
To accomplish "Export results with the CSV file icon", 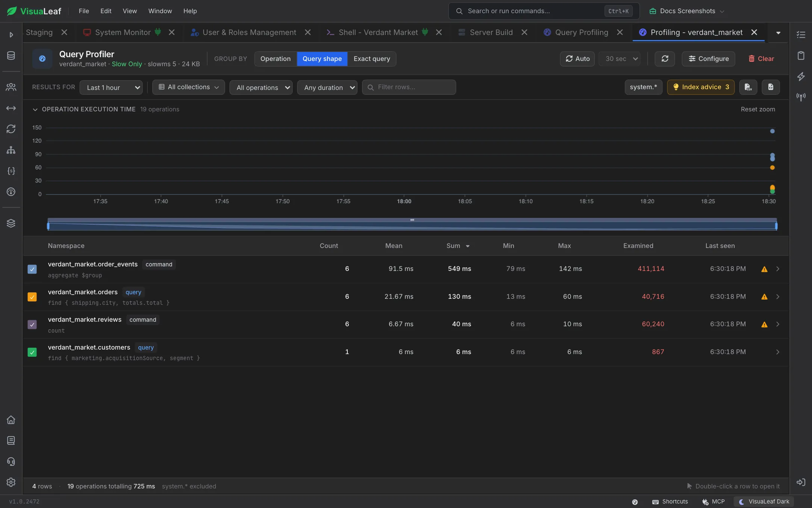I will coord(748,87).
